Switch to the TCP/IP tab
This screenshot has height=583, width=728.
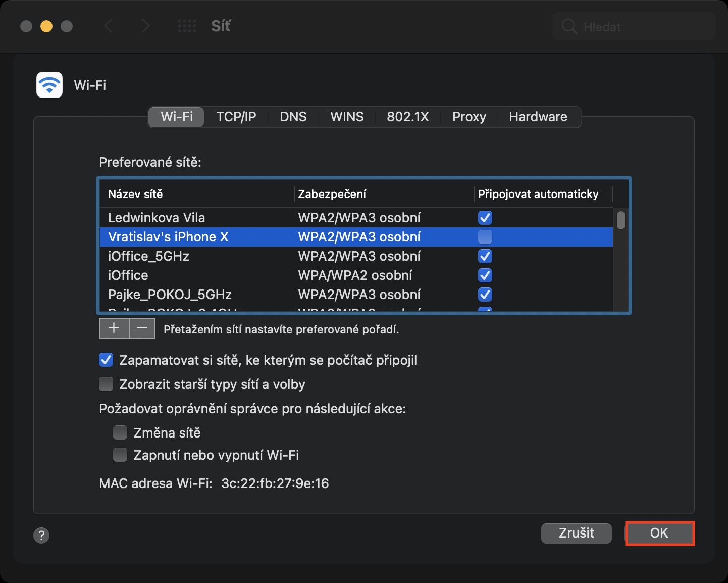tap(236, 117)
